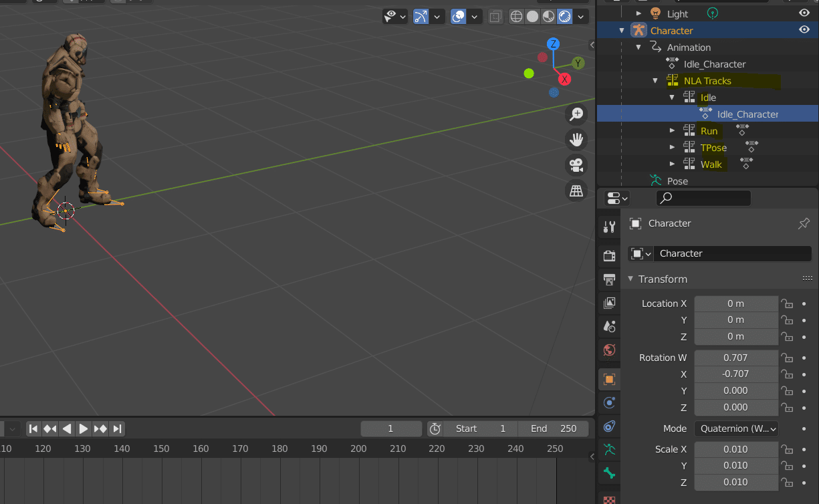Screen dimensions: 819x504
Task: Switch perspective/orthographic grid button
Action: click(x=576, y=191)
